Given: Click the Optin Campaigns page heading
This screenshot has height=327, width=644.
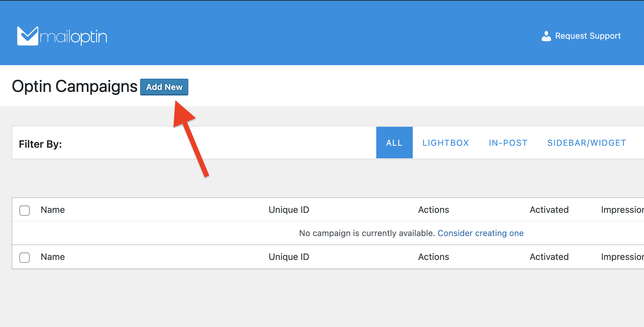Looking at the screenshot, I should pos(75,87).
